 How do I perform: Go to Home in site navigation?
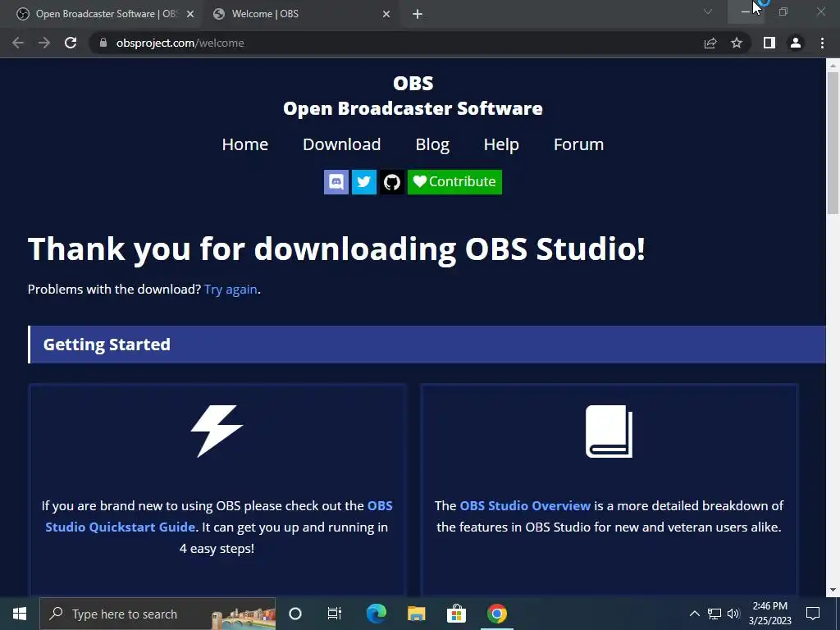244,144
